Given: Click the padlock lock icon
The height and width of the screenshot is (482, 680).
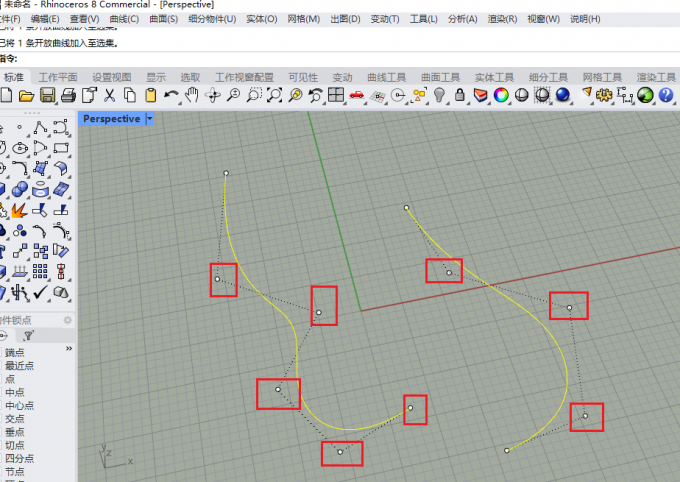Looking at the screenshot, I should pos(460,95).
